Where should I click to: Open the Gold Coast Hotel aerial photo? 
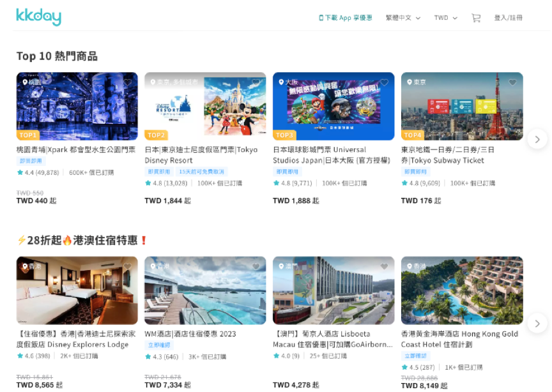click(462, 290)
